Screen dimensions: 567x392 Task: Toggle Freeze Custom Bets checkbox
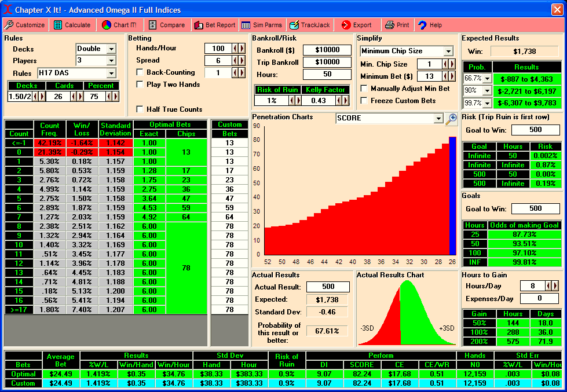[364, 101]
